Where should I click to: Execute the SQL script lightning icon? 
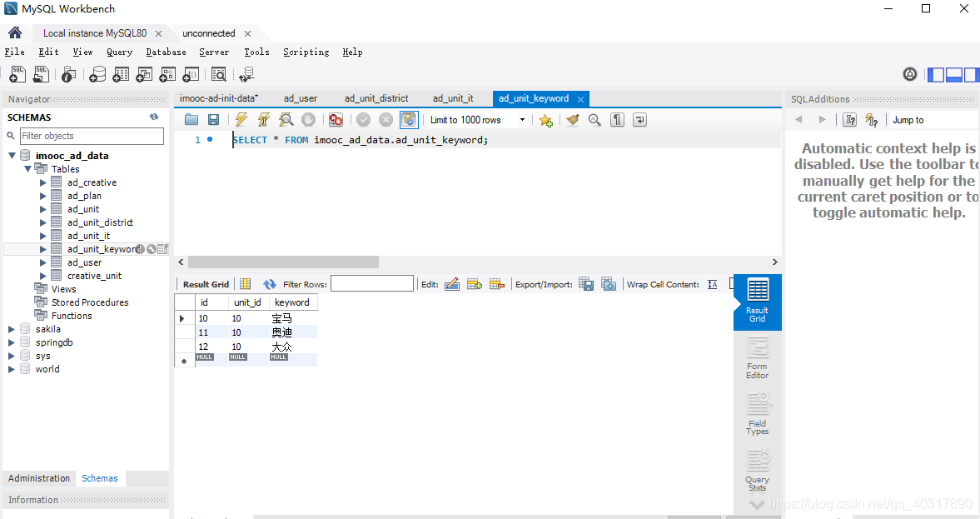click(241, 119)
